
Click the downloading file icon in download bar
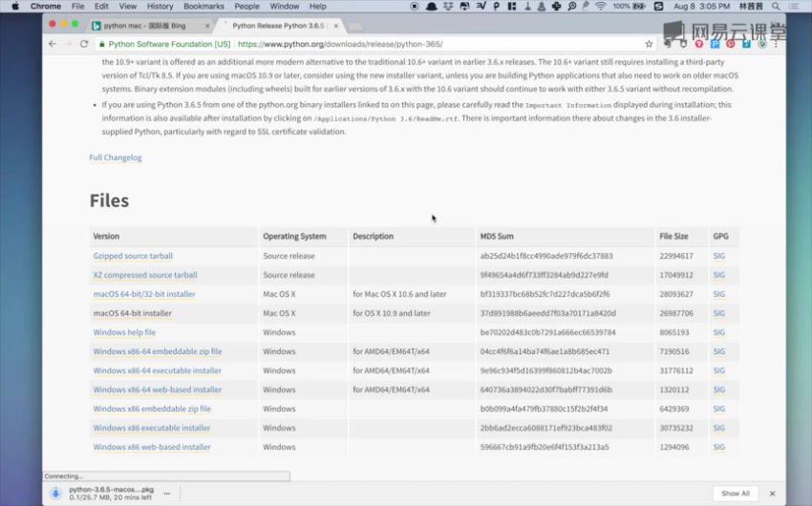tap(55, 493)
